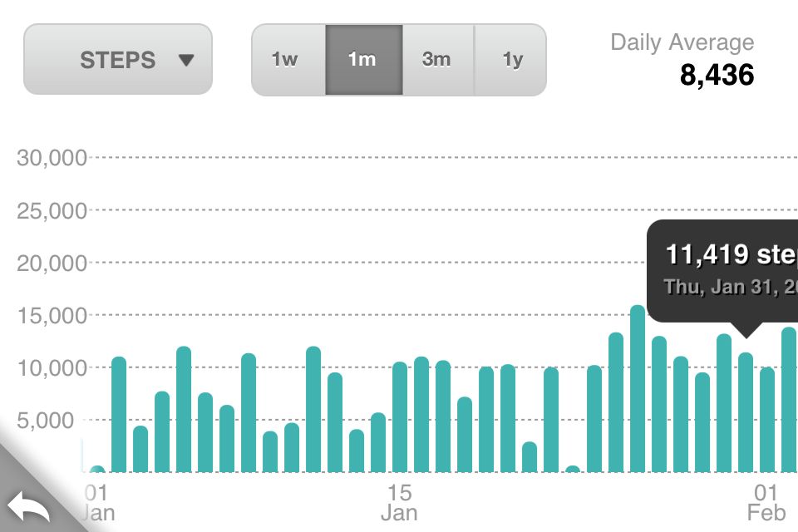798x532 pixels.
Task: Tap the tiny bar above 01 Jan
Action: coord(97,470)
